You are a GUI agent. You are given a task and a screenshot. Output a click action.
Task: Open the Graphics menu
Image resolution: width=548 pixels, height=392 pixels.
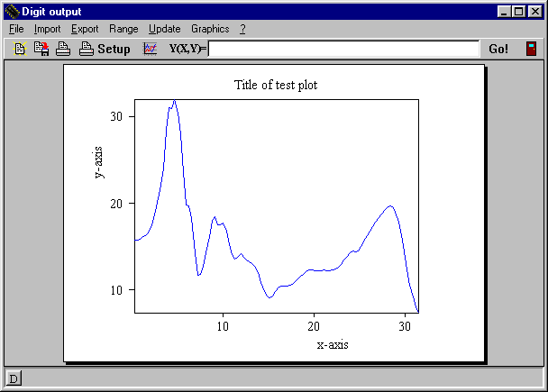coord(210,29)
